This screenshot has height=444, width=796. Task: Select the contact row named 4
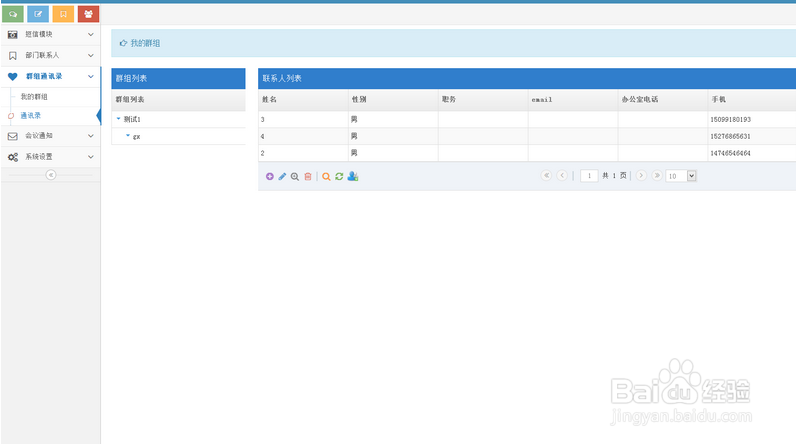(x=527, y=136)
